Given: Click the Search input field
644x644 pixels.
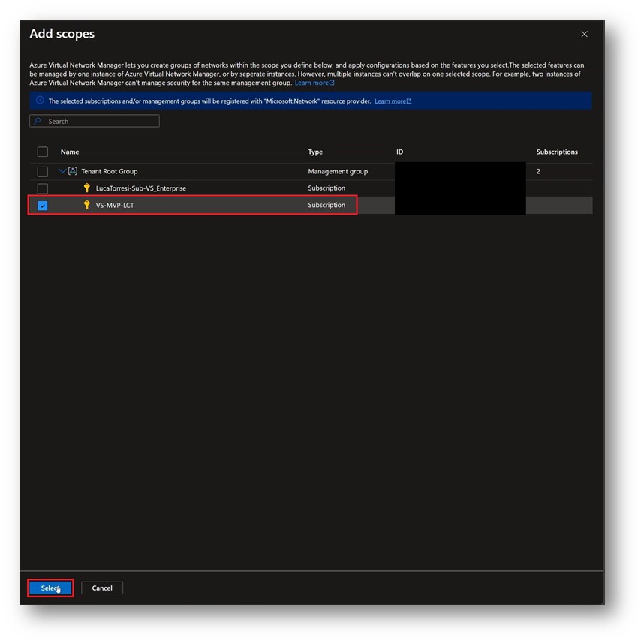Looking at the screenshot, I should (x=95, y=121).
